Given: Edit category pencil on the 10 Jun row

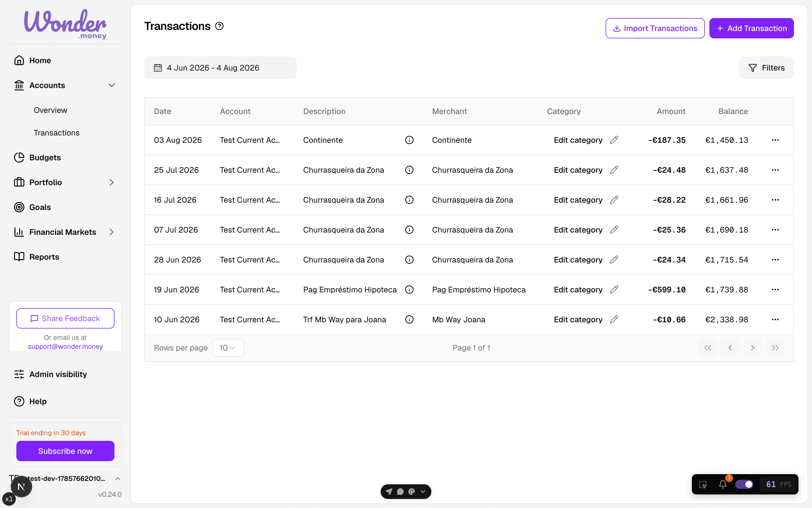Looking at the screenshot, I should click(614, 319).
